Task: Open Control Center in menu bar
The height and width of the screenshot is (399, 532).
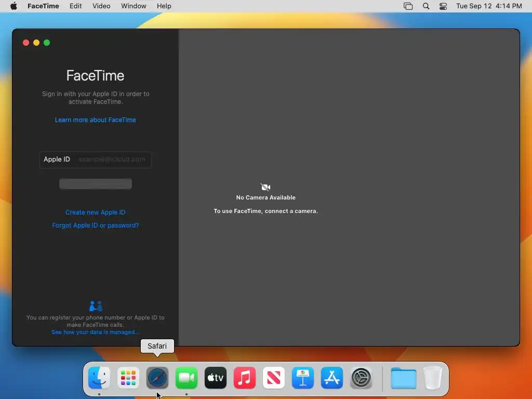Action: [x=443, y=6]
